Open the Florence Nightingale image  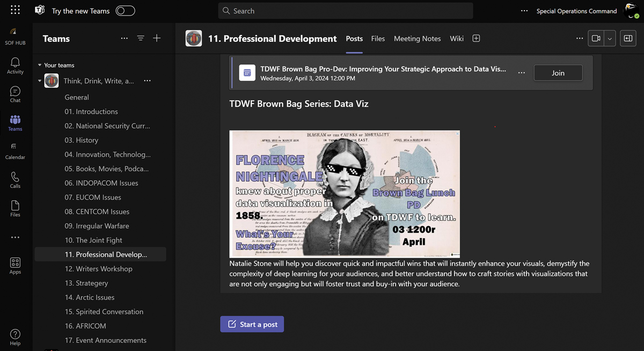point(345,194)
